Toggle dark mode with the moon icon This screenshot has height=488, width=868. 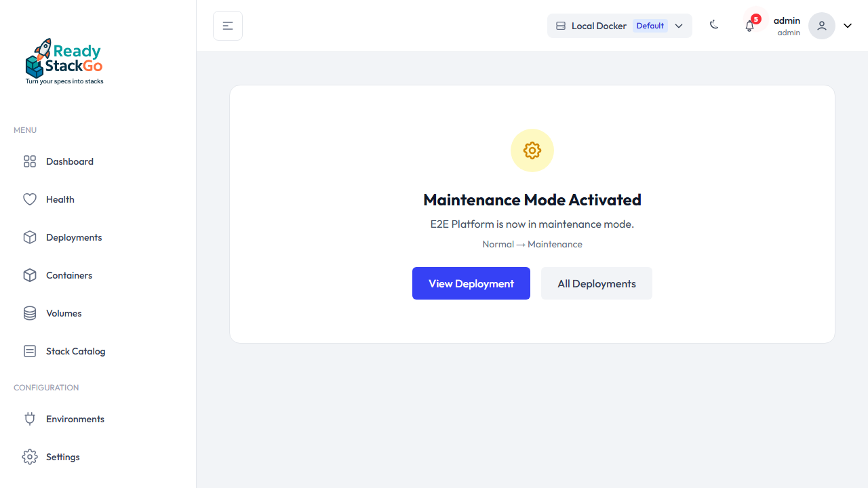[714, 24]
